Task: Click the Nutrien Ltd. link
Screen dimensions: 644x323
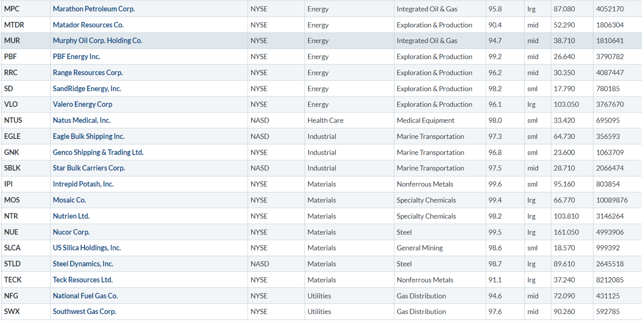Action: [71, 216]
